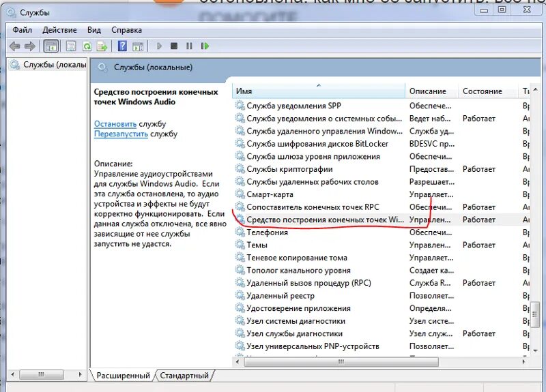
Task: Select Удостоверение приложения row
Action: click(381, 308)
